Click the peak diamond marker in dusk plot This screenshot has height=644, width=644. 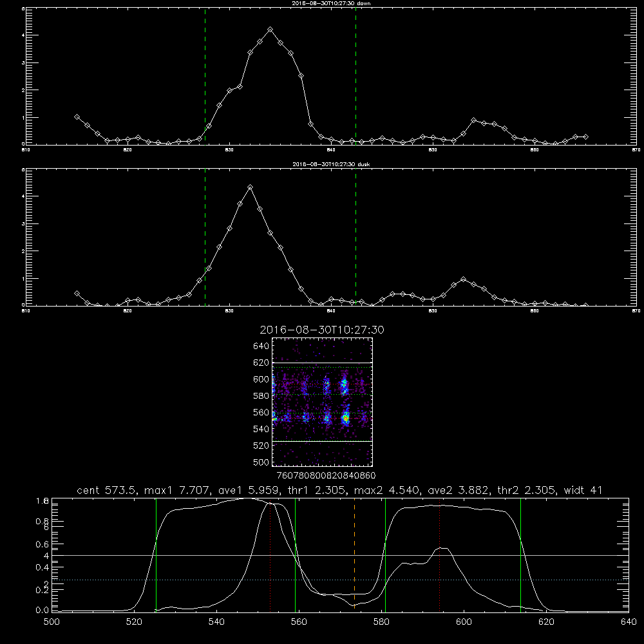coord(250,187)
